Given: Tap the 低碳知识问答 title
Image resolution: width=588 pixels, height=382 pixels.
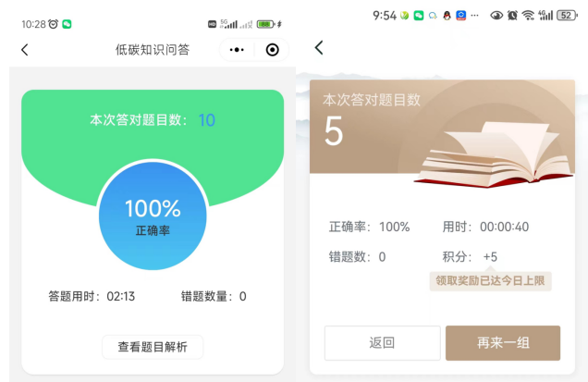Looking at the screenshot, I should click(153, 50).
